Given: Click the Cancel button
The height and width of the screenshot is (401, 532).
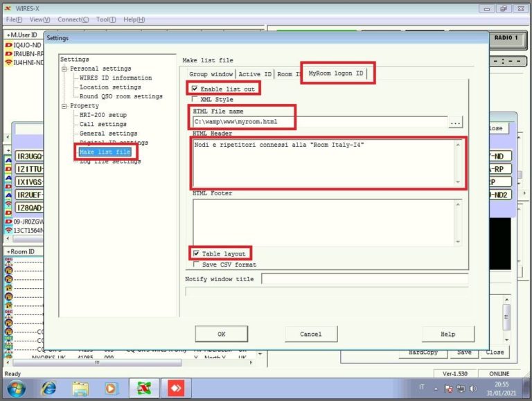Looking at the screenshot, I should 311,334.
